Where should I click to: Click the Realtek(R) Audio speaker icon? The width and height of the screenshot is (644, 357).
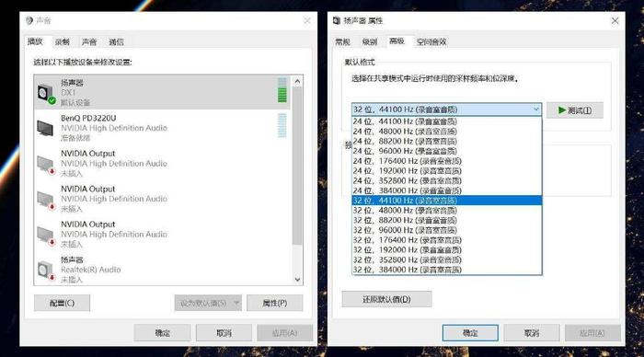pyautogui.click(x=46, y=271)
